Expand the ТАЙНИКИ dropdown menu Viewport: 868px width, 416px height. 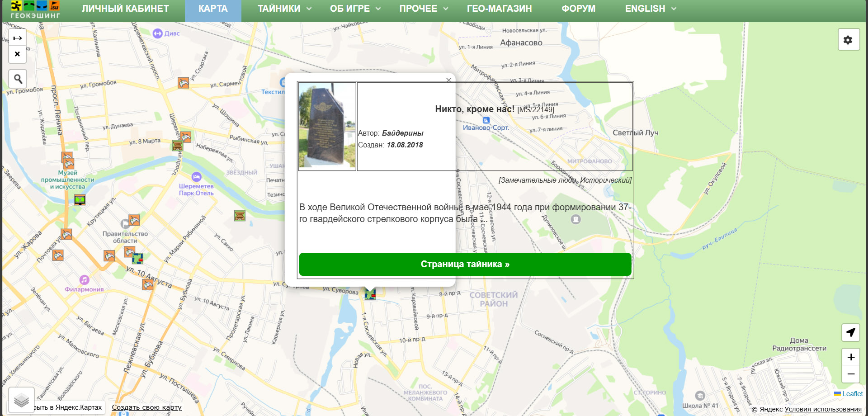pyautogui.click(x=284, y=9)
